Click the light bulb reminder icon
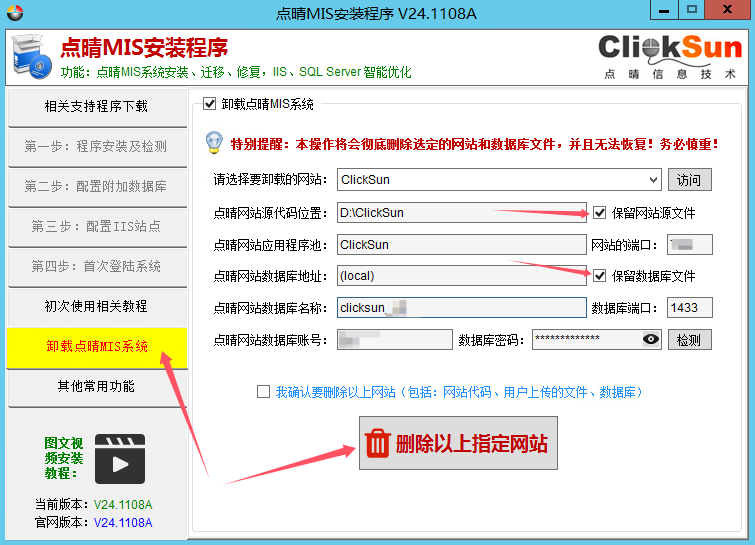 click(x=214, y=143)
